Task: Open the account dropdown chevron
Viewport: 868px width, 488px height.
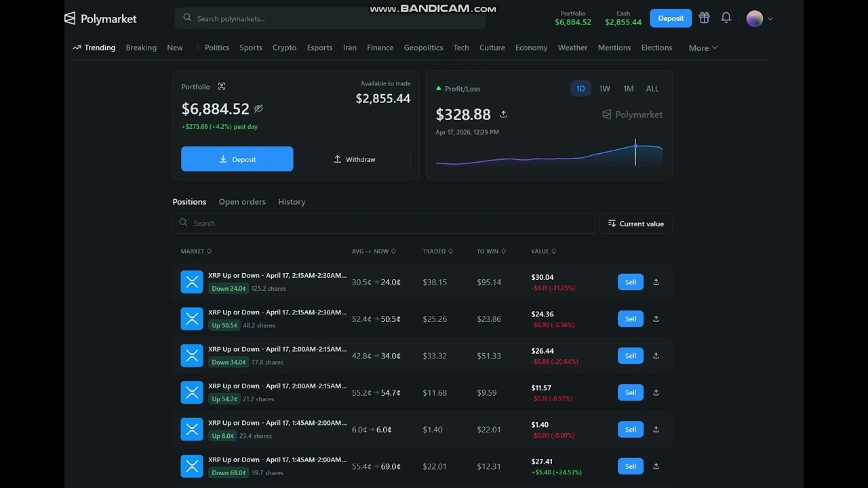Action: point(770,19)
